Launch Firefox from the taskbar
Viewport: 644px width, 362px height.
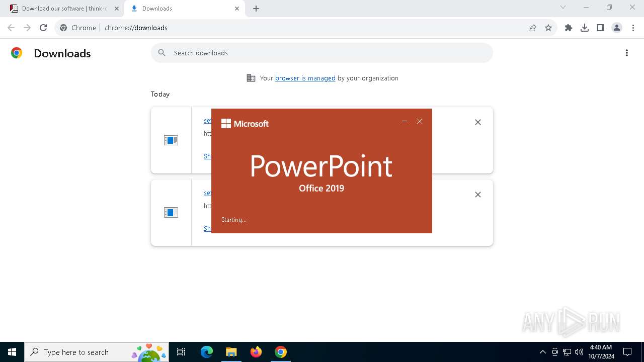256,352
